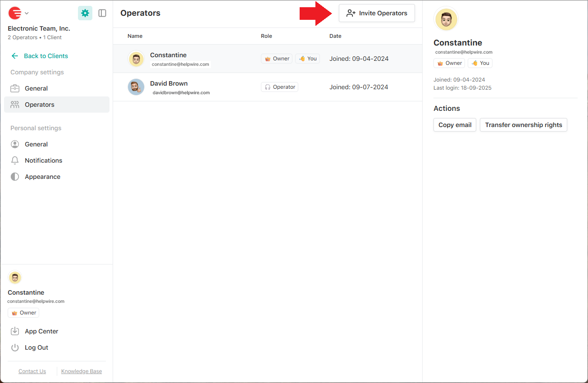Select Operators in company settings
The height and width of the screenshot is (383, 588).
click(x=39, y=105)
